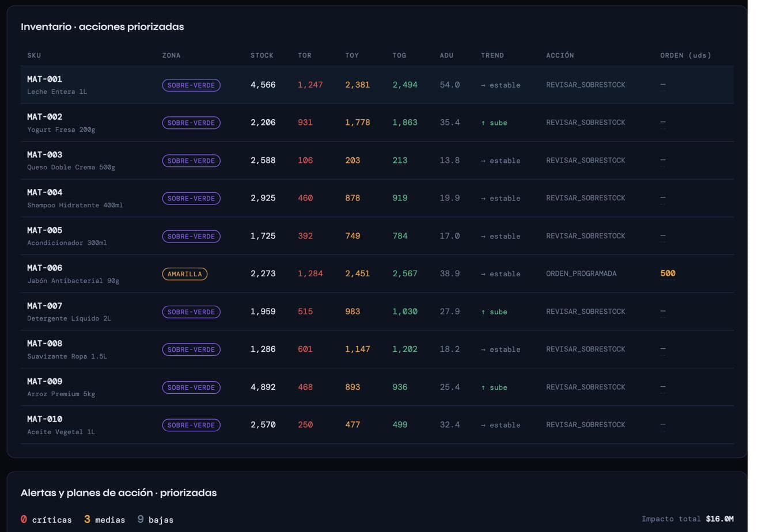
Task: Click ORDEN_PROGRAMADA action in MAT-006 row
Action: click(581, 273)
